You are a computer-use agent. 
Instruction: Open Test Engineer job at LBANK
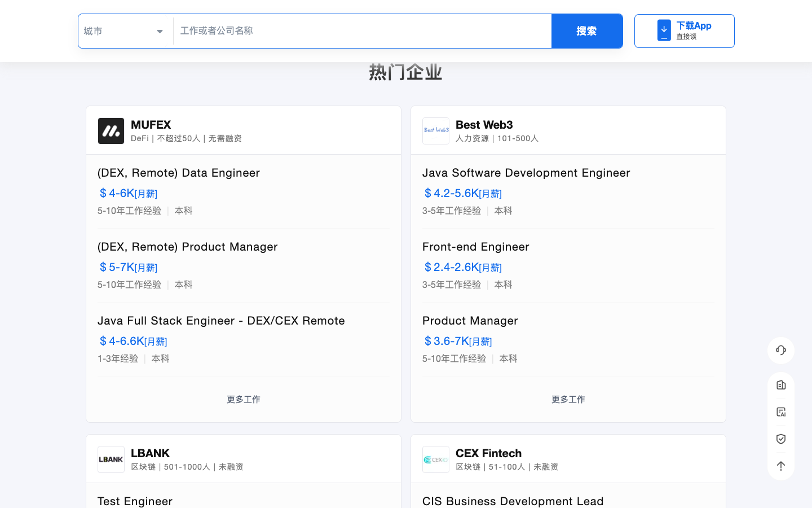click(135, 501)
